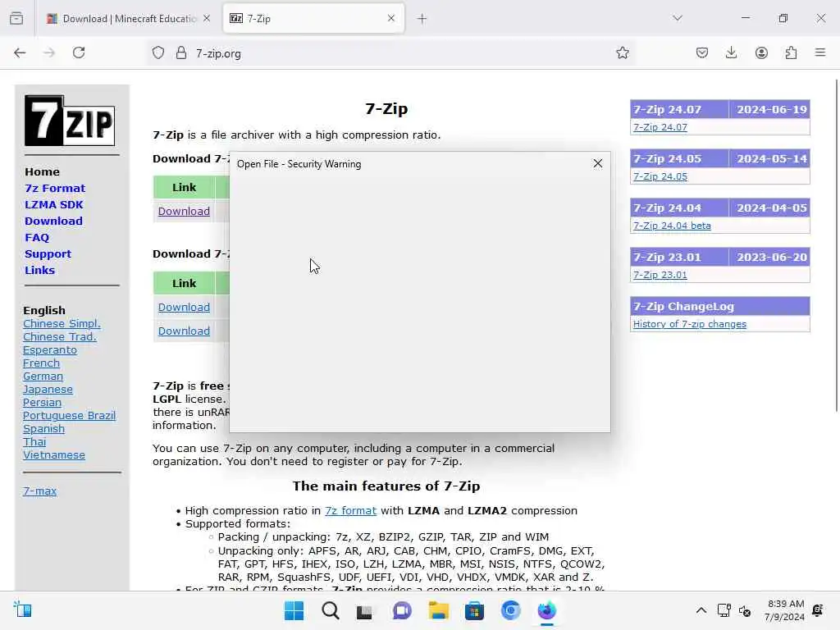Open the Firefox account menu

click(761, 52)
